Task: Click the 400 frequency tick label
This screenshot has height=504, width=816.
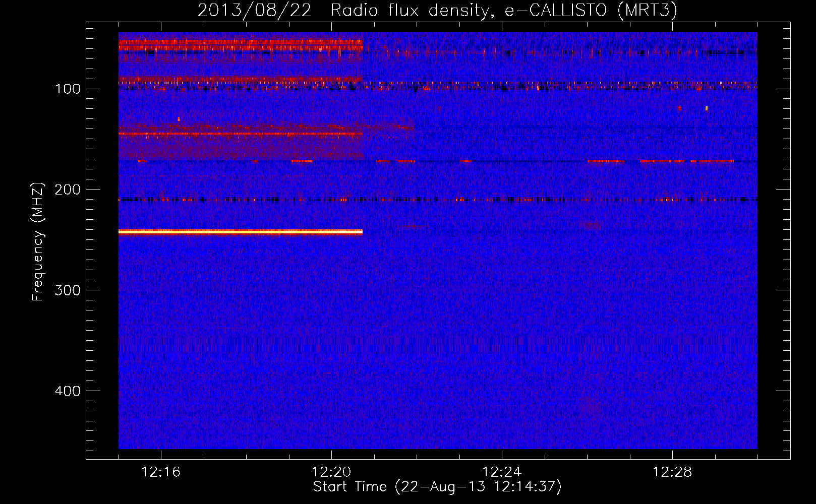Action: (68, 391)
